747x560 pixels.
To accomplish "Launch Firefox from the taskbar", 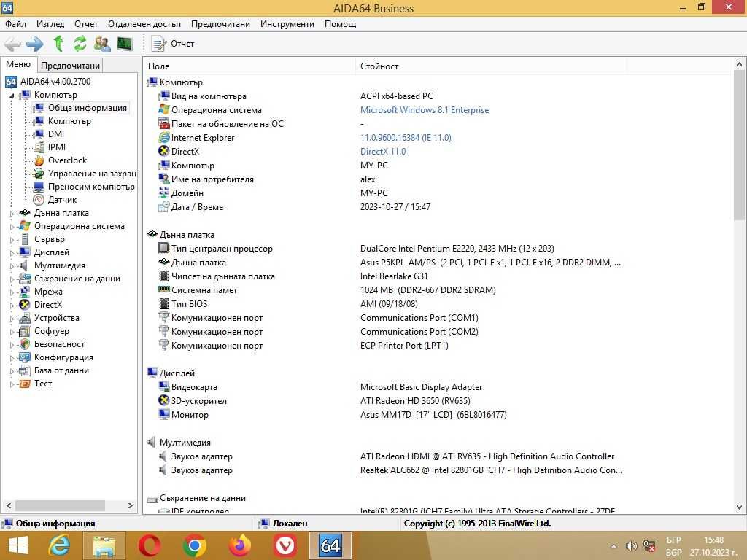I will (x=239, y=545).
